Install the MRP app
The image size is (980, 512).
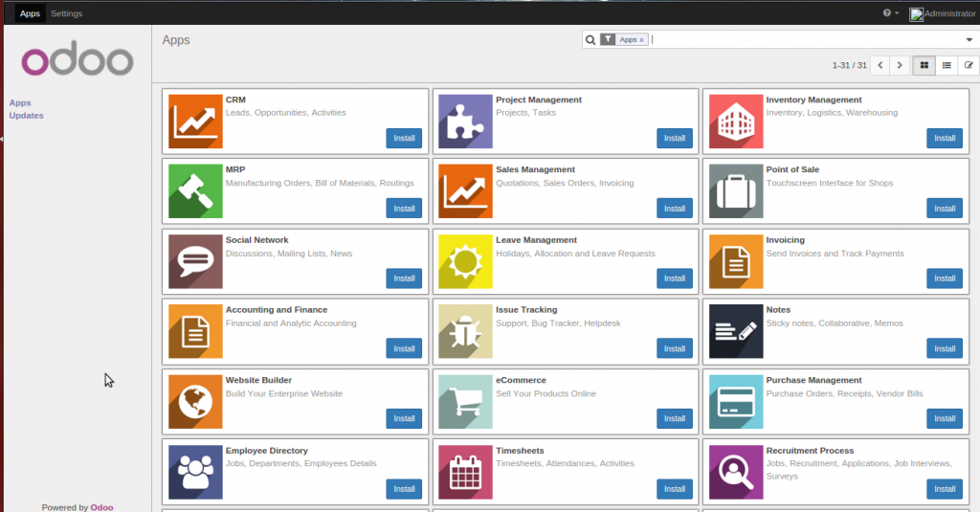point(404,209)
